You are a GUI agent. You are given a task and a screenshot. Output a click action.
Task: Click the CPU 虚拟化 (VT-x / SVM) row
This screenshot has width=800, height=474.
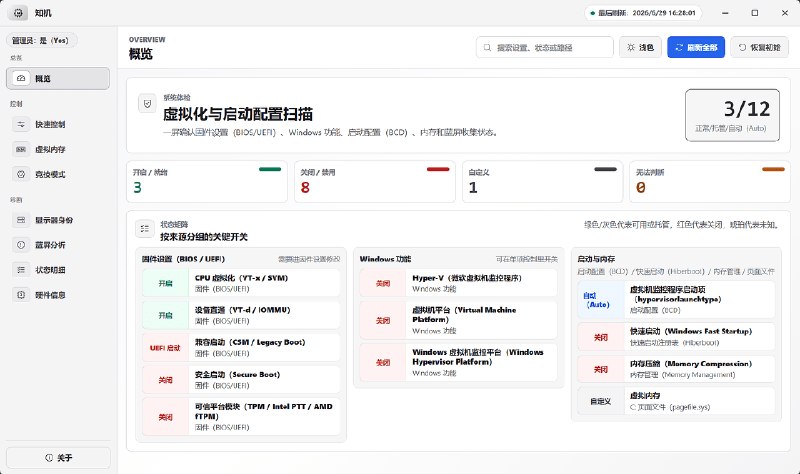pyautogui.click(x=241, y=283)
